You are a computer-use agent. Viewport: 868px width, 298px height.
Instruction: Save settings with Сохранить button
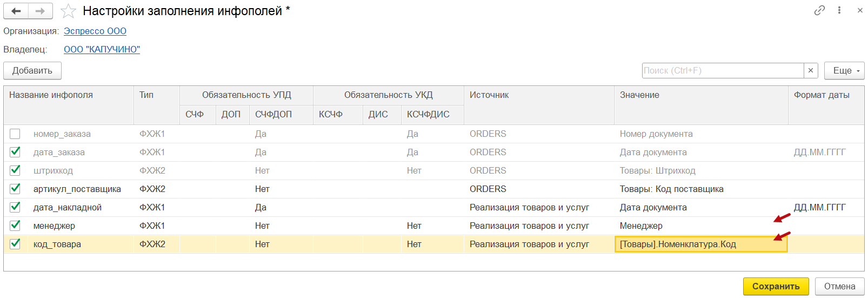point(776,286)
